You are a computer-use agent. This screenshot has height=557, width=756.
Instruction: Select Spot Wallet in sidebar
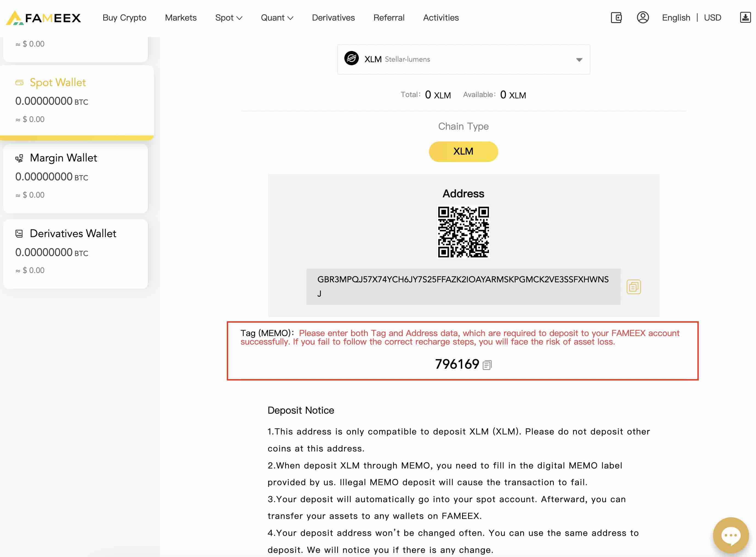pyautogui.click(x=77, y=102)
